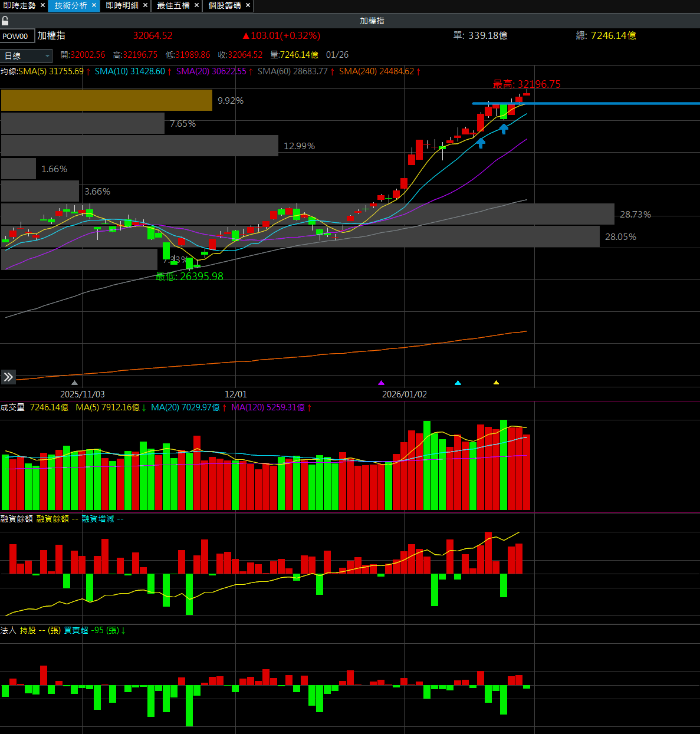
Task: Click the cyan triangle marker on timeline
Action: coord(458,383)
